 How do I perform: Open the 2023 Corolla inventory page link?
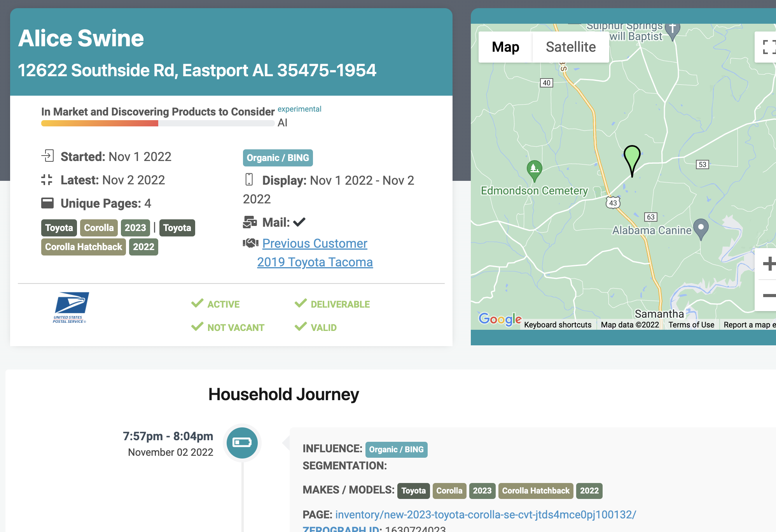pos(486,514)
